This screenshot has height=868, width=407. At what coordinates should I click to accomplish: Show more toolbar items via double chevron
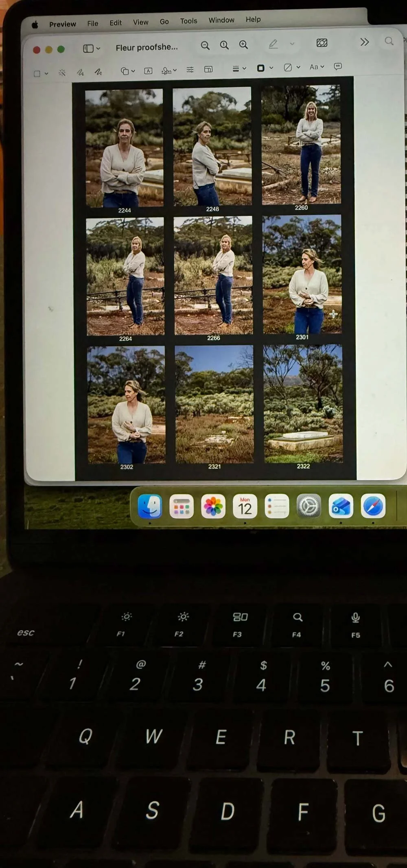tap(365, 42)
